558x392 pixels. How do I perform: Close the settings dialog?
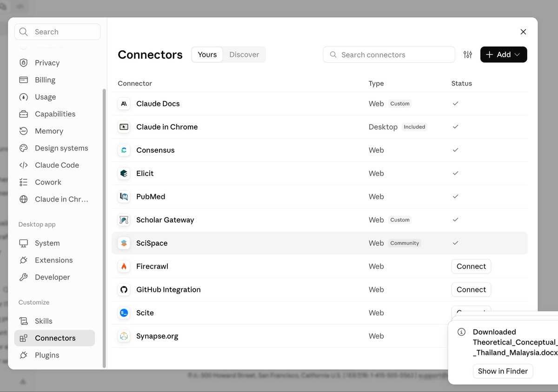click(x=523, y=32)
